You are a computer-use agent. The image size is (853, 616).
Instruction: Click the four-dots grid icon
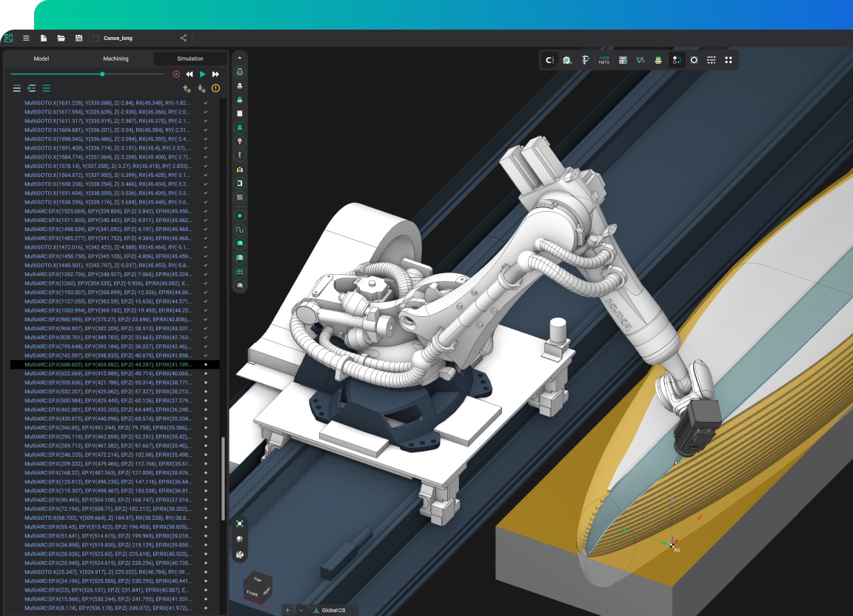tap(729, 60)
